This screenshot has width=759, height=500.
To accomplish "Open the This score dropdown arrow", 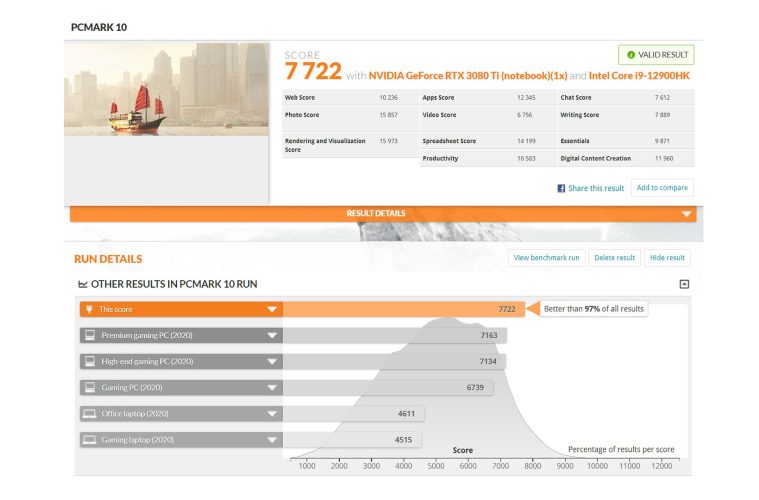I will (272, 309).
